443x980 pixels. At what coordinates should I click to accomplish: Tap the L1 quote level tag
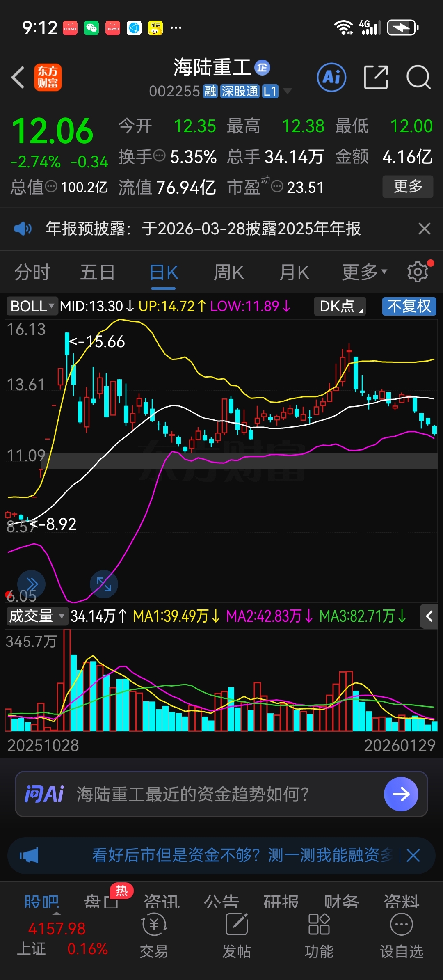270,91
